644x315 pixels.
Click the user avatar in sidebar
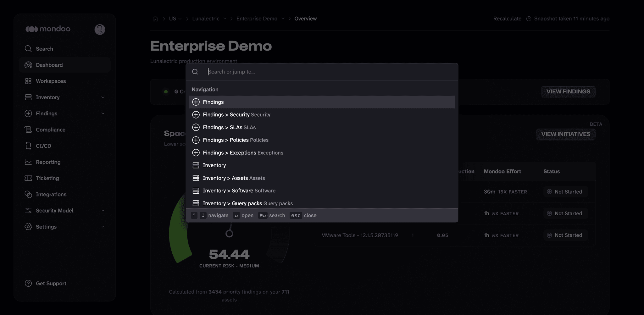(x=100, y=29)
